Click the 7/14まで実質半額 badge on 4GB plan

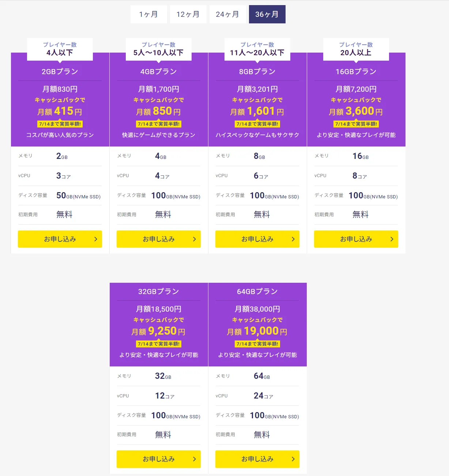(159, 124)
